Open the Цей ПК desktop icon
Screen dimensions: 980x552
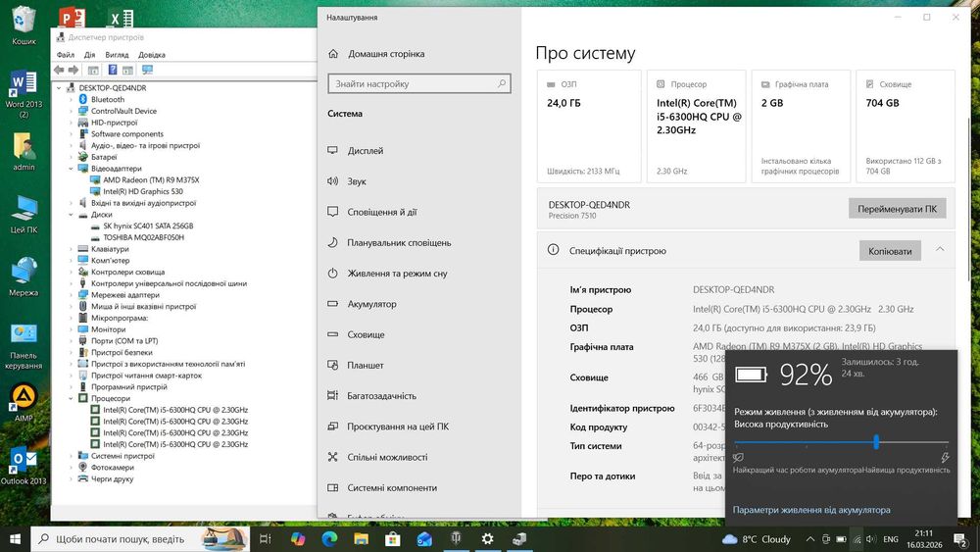pyautogui.click(x=24, y=215)
